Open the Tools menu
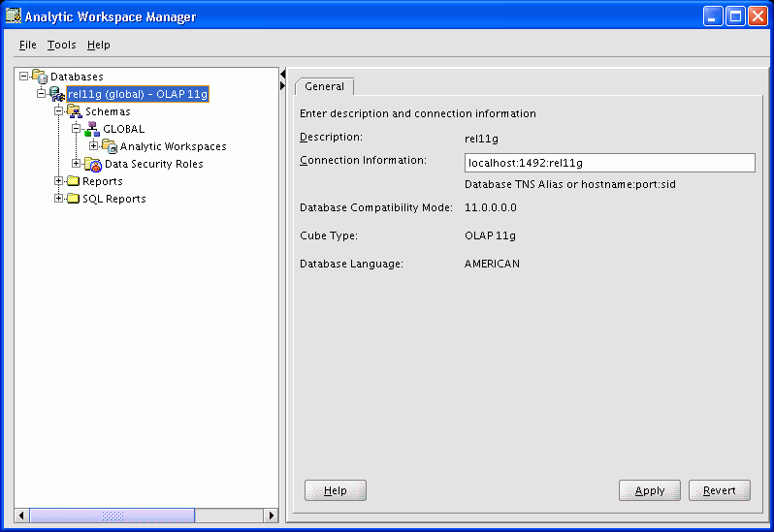This screenshot has height=532, width=774. [62, 45]
